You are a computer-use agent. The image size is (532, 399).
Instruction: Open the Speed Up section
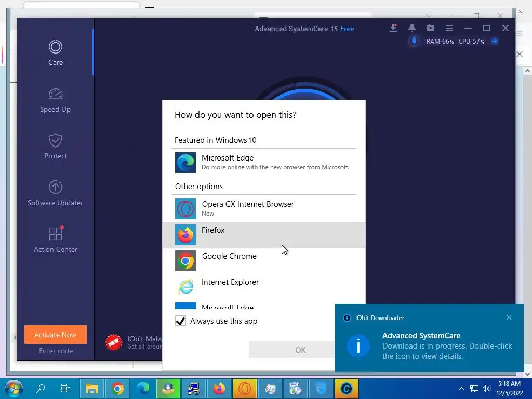click(x=55, y=100)
